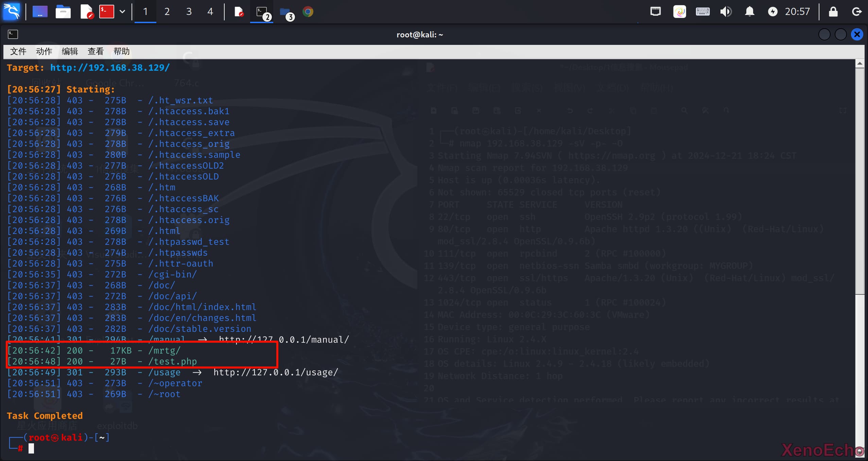The height and width of the screenshot is (461, 868).
Task: Click the Google Chrome taskbar icon
Action: [308, 12]
